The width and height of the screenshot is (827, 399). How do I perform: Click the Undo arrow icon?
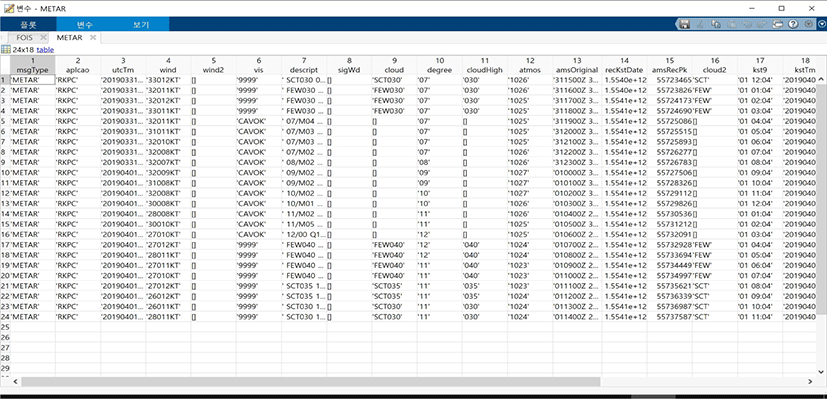(747, 24)
